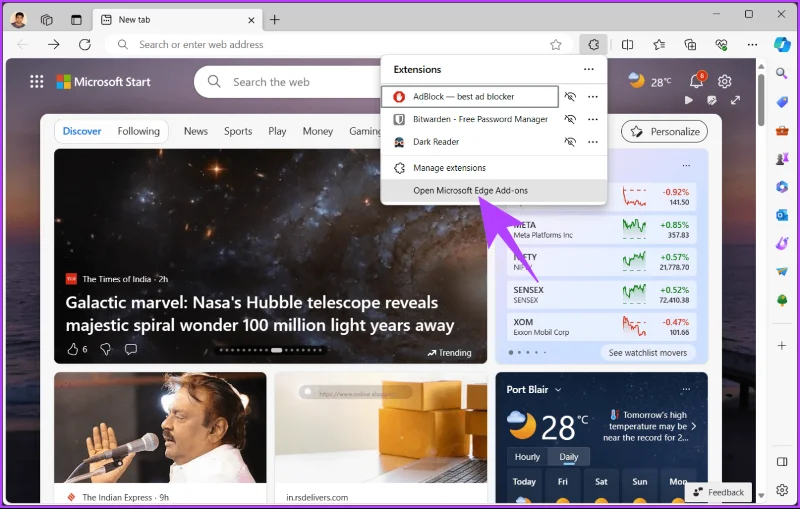Open the sidebar Shopping tag icon
Viewport: 800px width, 509px height.
pos(782,102)
